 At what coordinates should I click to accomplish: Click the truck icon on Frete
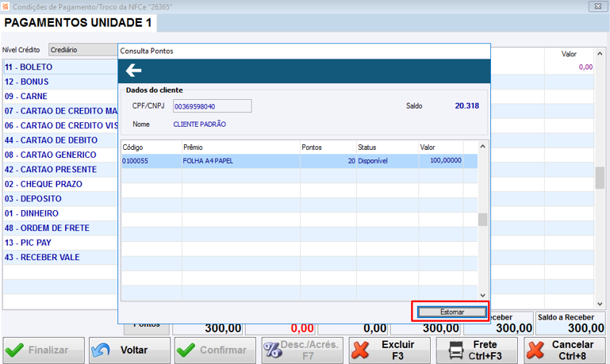pos(456,350)
